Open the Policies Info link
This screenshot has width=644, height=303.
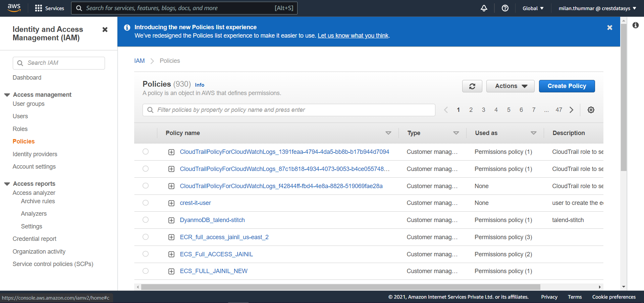pos(200,85)
